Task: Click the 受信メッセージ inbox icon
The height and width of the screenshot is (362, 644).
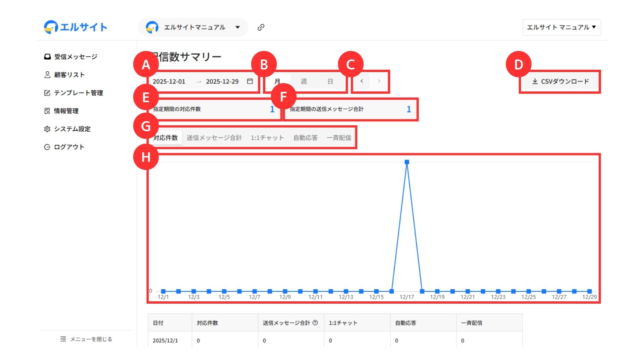Action: [x=47, y=57]
